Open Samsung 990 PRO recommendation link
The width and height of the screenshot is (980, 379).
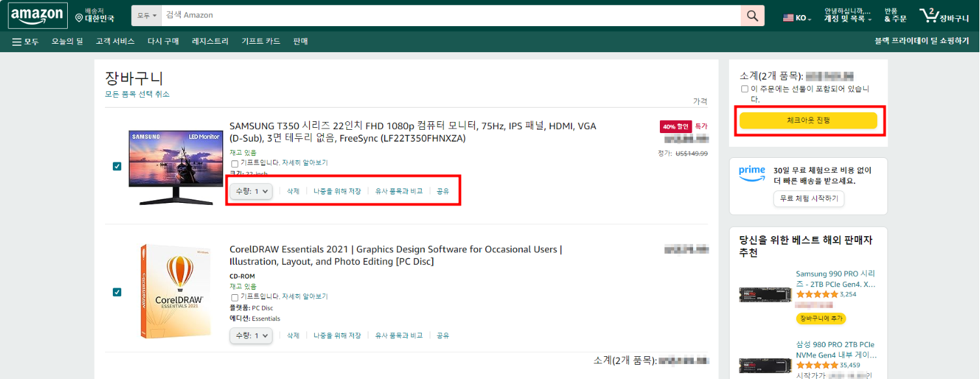[x=837, y=279]
